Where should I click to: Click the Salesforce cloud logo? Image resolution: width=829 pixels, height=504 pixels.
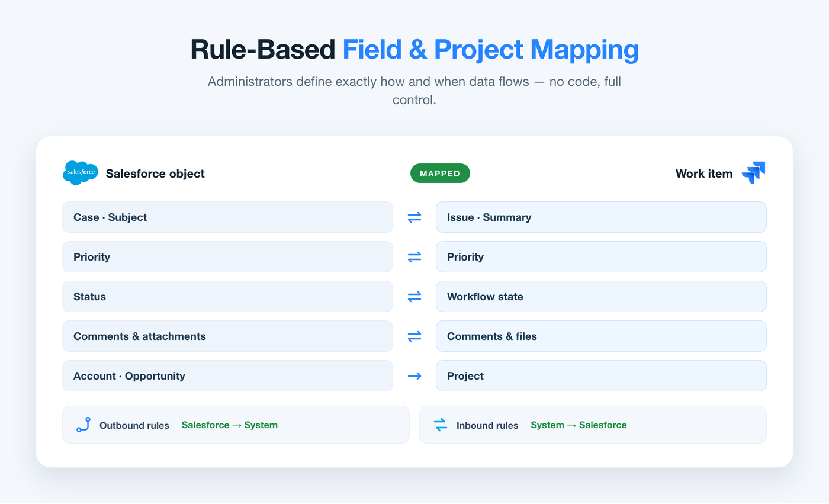tap(81, 173)
